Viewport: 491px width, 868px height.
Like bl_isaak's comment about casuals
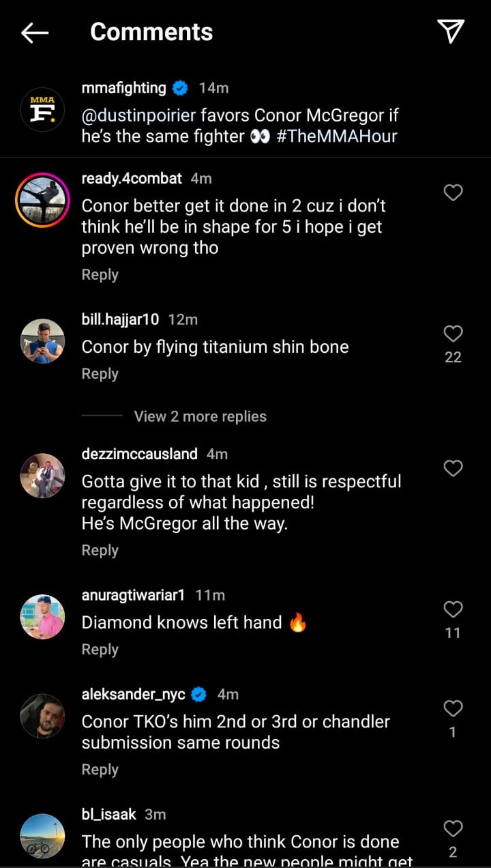pos(453,828)
